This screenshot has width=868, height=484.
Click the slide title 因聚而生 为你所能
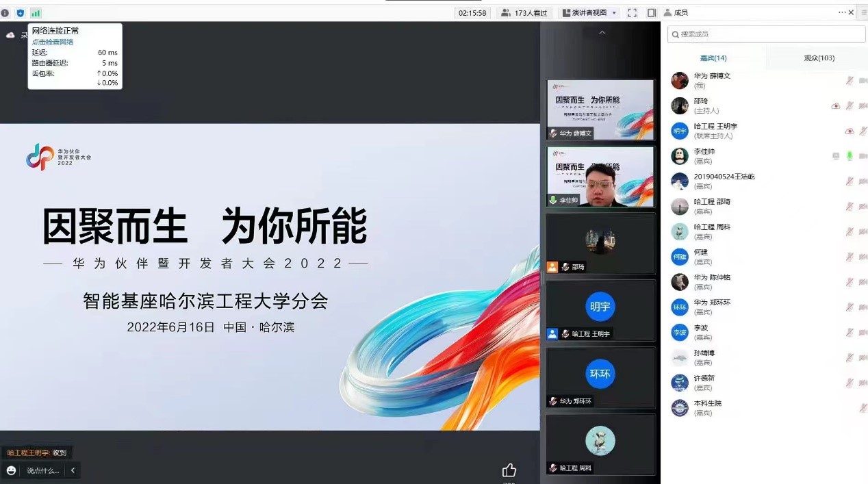point(205,227)
